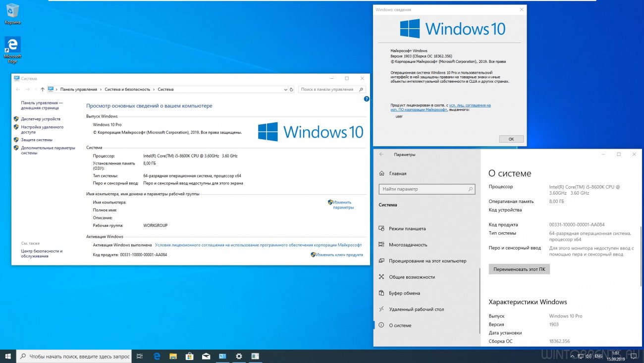Go back in Параметры window
This screenshot has height=363, width=644.
click(x=381, y=155)
